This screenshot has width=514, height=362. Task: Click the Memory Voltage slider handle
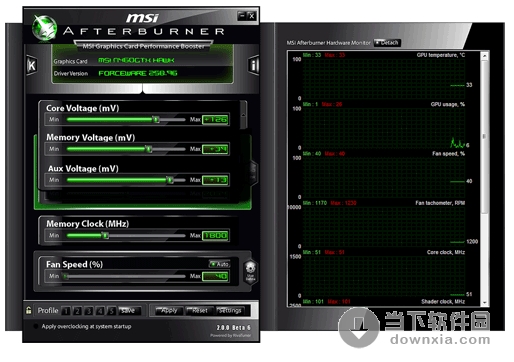point(149,149)
